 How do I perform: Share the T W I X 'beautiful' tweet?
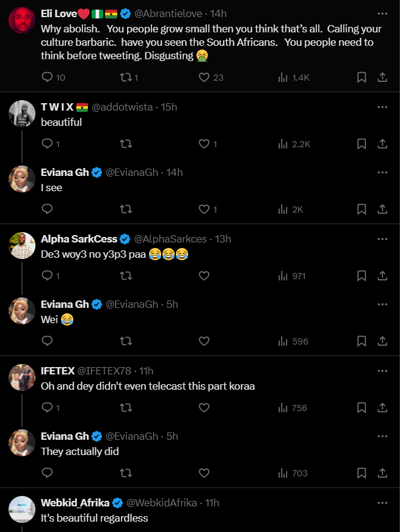pos(382,144)
